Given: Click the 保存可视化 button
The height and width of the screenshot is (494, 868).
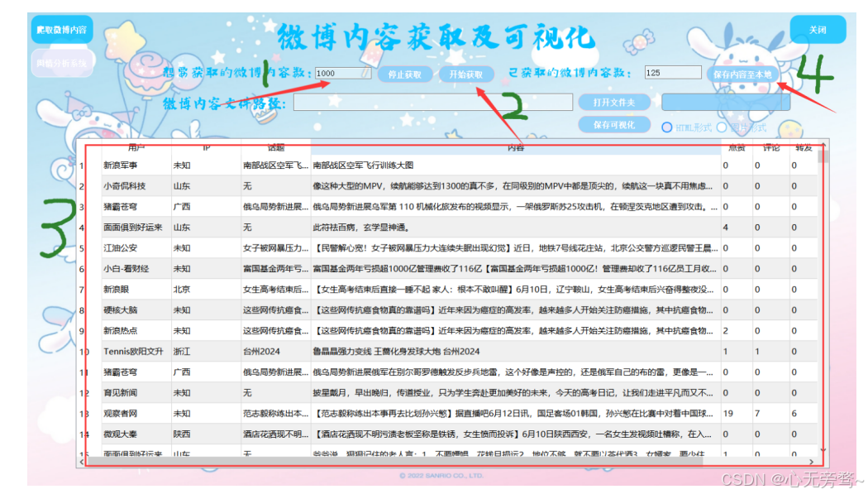Looking at the screenshot, I should [x=614, y=125].
